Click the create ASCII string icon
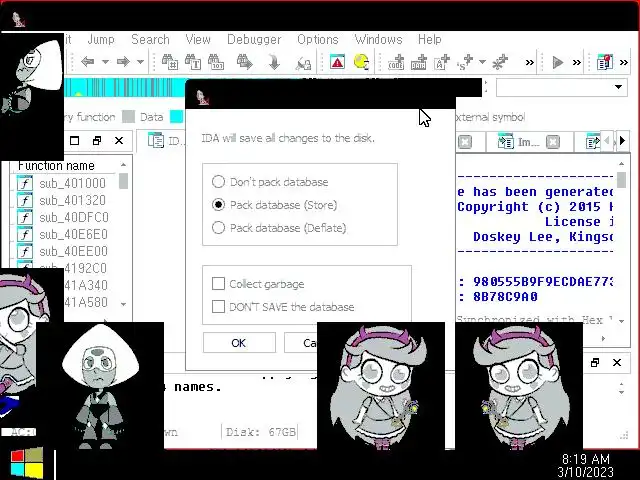640x480 pixels. [x=442, y=62]
